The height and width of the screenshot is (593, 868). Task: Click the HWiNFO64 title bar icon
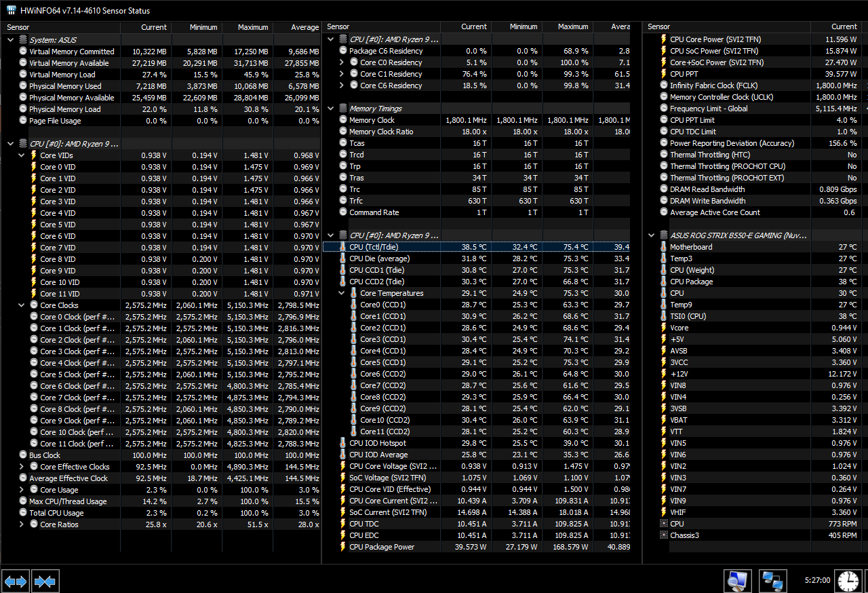point(12,10)
